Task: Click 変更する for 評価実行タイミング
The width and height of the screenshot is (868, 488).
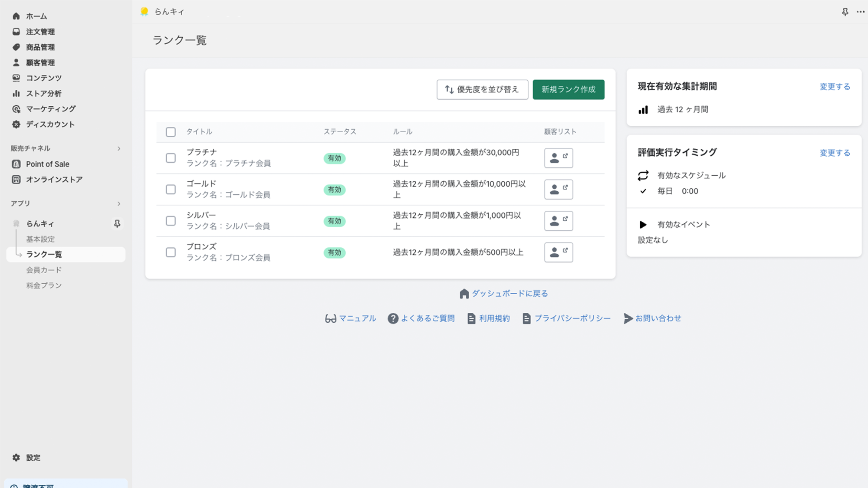Action: tap(835, 153)
